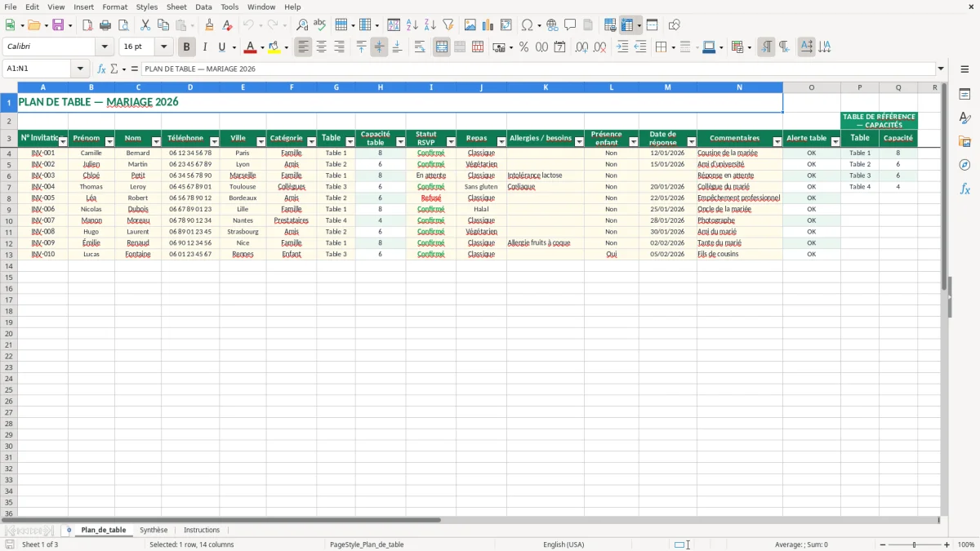Screen dimensions: 980x551
Task: Open the Format menu
Action: (x=114, y=7)
